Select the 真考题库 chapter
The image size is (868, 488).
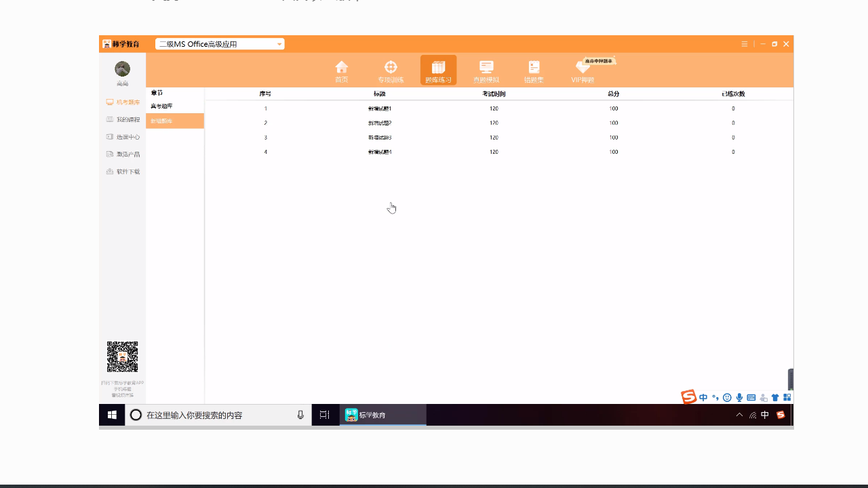click(162, 106)
